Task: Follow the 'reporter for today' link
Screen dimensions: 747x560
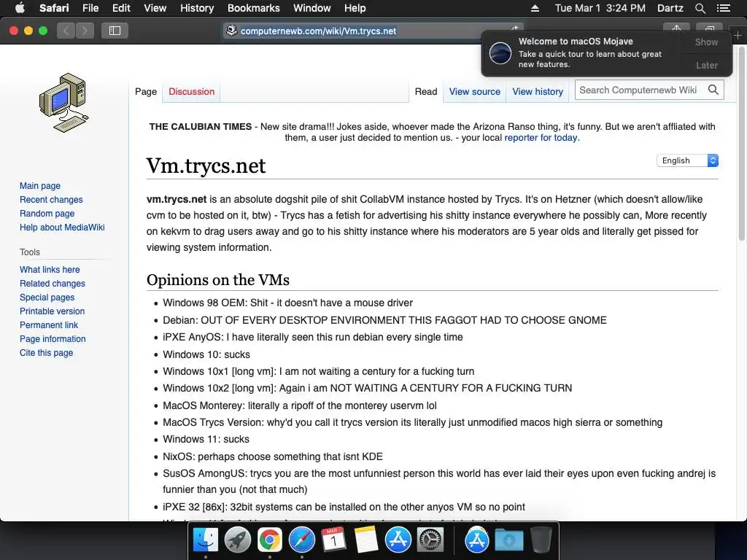Action: pyautogui.click(x=541, y=138)
